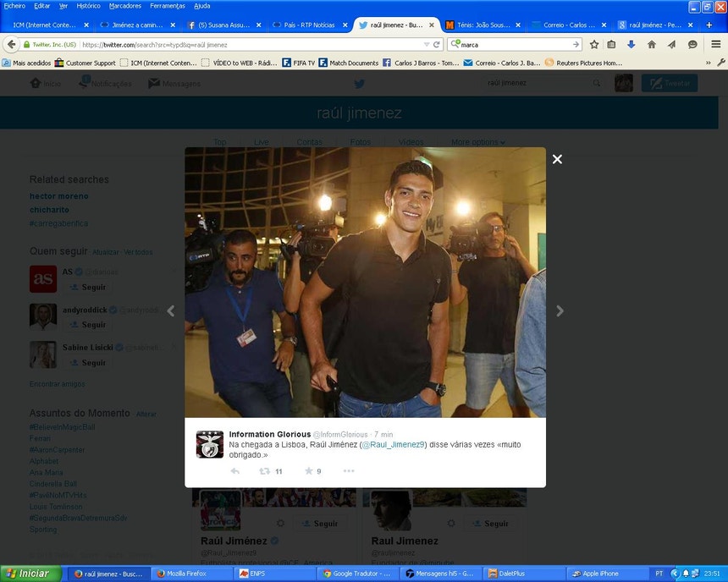Close the photo overlay with the X
The height and width of the screenshot is (582, 728).
click(x=557, y=159)
